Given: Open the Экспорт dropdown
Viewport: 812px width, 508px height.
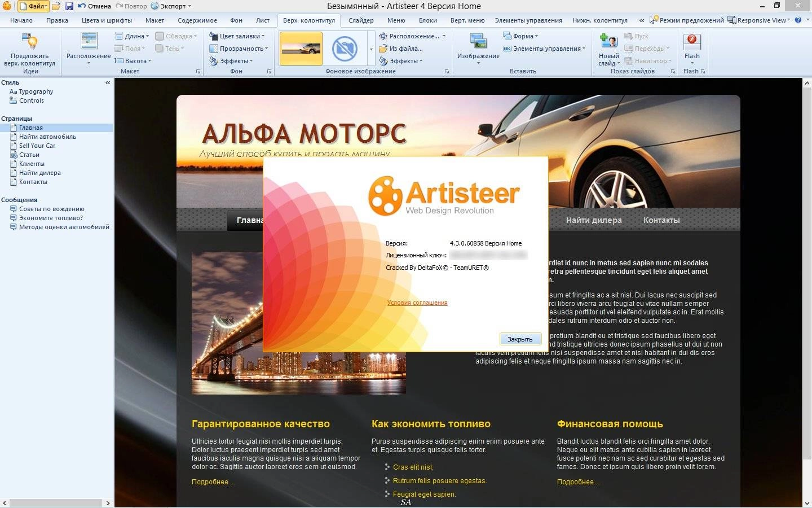Looking at the screenshot, I should tap(171, 6).
